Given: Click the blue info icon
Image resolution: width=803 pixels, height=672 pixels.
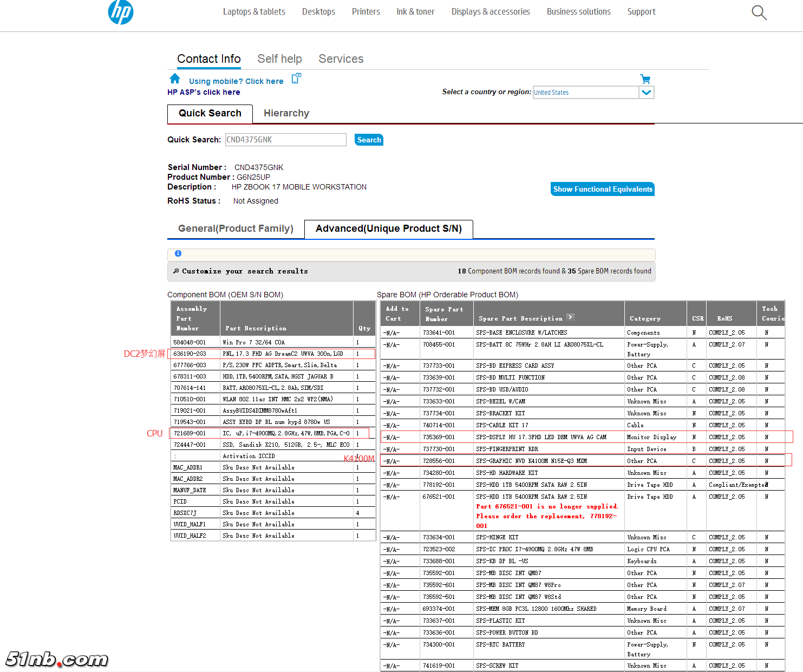Looking at the screenshot, I should coord(178,253).
